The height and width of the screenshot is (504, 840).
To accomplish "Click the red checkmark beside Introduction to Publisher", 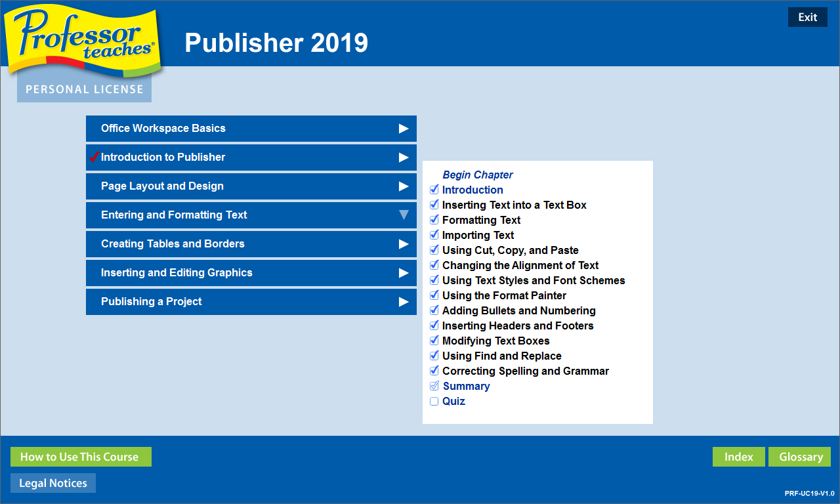I will pyautogui.click(x=94, y=157).
